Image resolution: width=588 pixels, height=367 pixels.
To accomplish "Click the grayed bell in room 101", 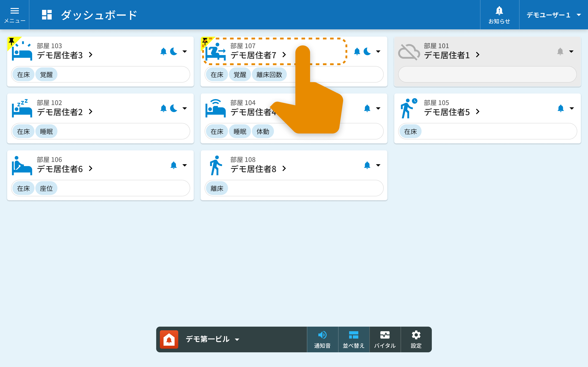I will point(560,51).
